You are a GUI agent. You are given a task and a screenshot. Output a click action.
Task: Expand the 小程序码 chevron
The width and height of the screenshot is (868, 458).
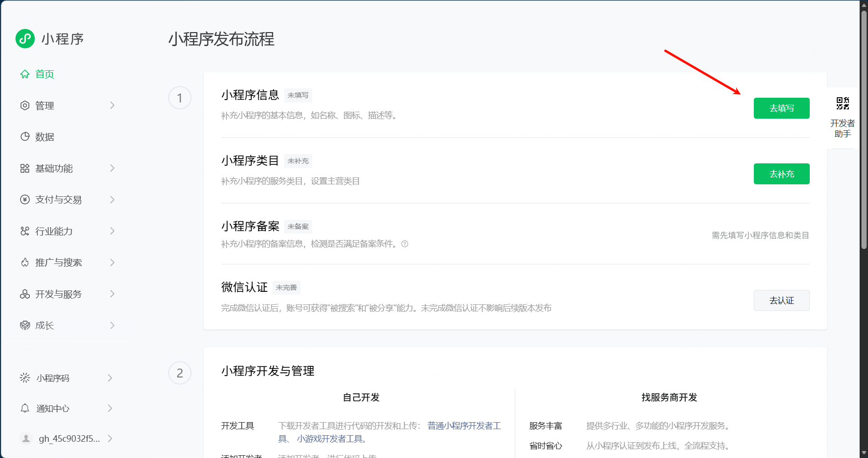(110, 378)
